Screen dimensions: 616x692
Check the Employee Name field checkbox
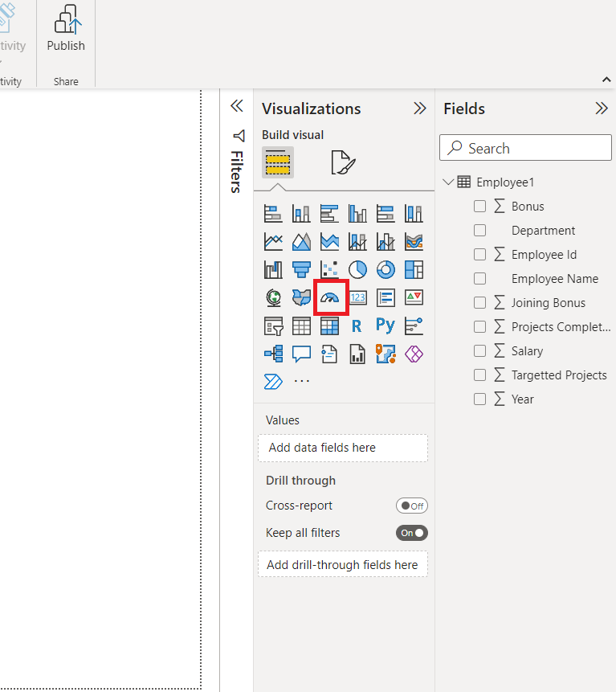[x=479, y=278]
